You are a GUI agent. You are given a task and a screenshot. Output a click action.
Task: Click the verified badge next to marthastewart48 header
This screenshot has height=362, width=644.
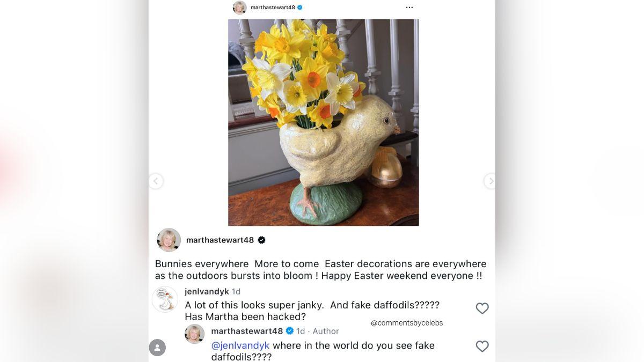pyautogui.click(x=299, y=7)
